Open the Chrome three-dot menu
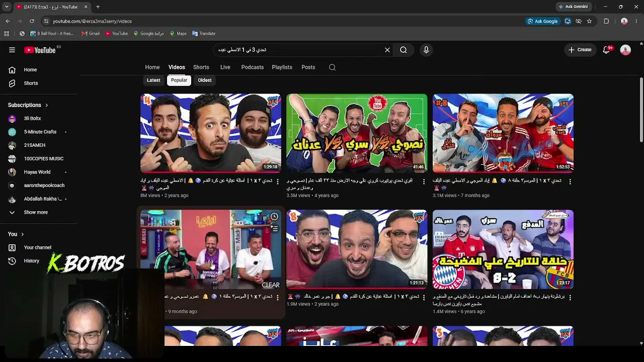644x362 pixels. (x=637, y=21)
